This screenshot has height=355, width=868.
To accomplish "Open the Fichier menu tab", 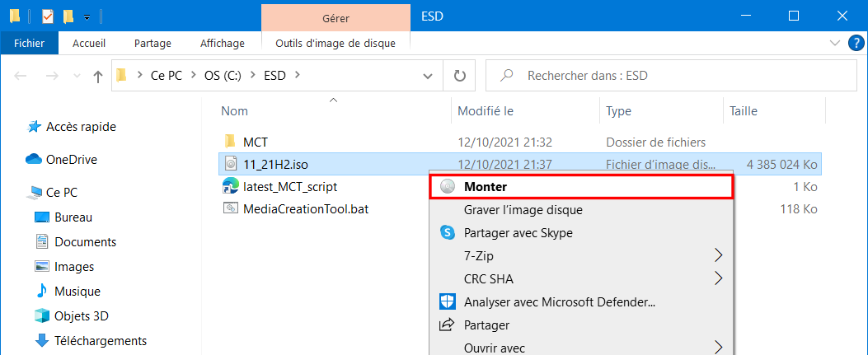I will pyautogui.click(x=30, y=43).
